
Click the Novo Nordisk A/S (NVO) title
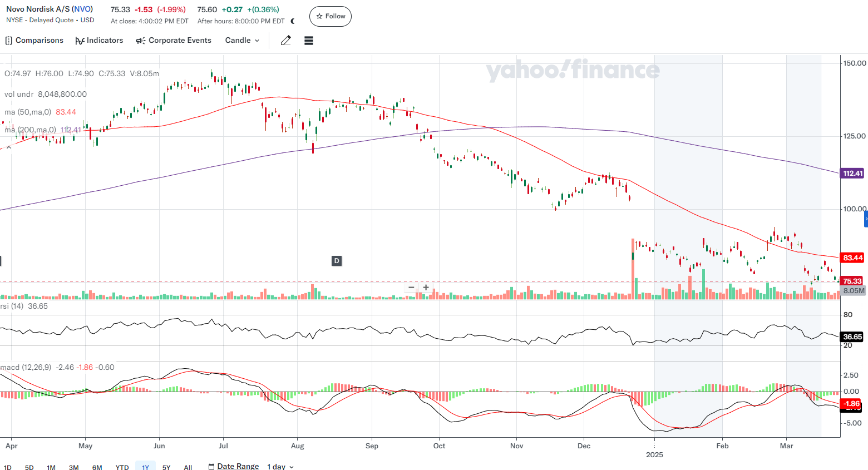(x=50, y=9)
